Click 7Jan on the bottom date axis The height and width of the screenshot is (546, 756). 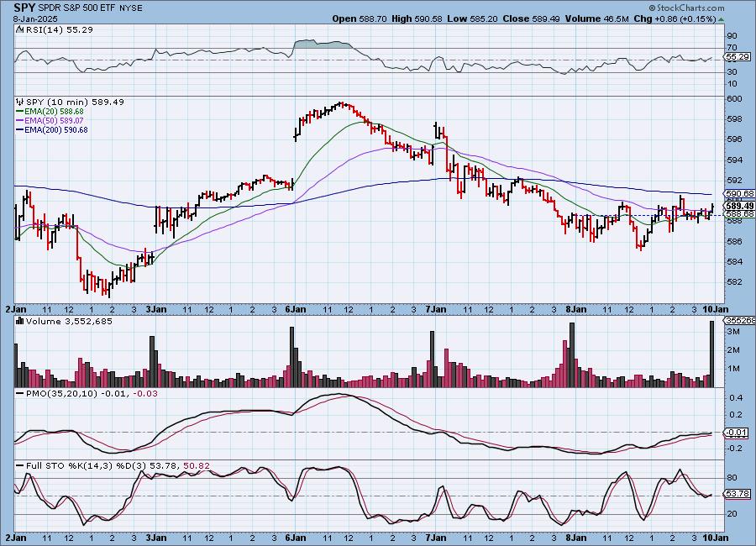point(436,538)
